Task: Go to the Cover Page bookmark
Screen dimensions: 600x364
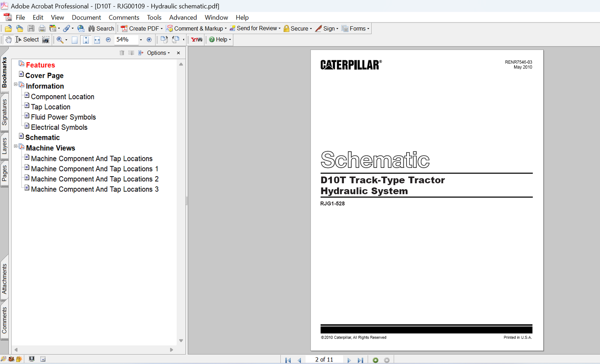Action: point(44,75)
